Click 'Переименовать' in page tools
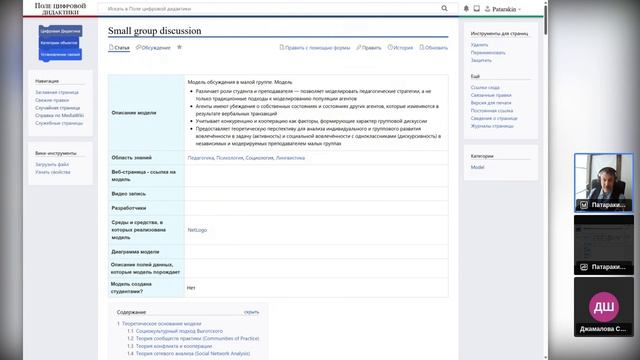Image resolution: width=640 pixels, height=360 pixels. (488, 53)
